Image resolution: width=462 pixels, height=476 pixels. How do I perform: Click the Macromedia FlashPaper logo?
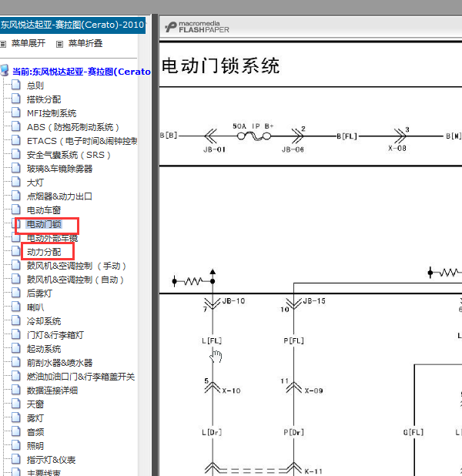197,27
